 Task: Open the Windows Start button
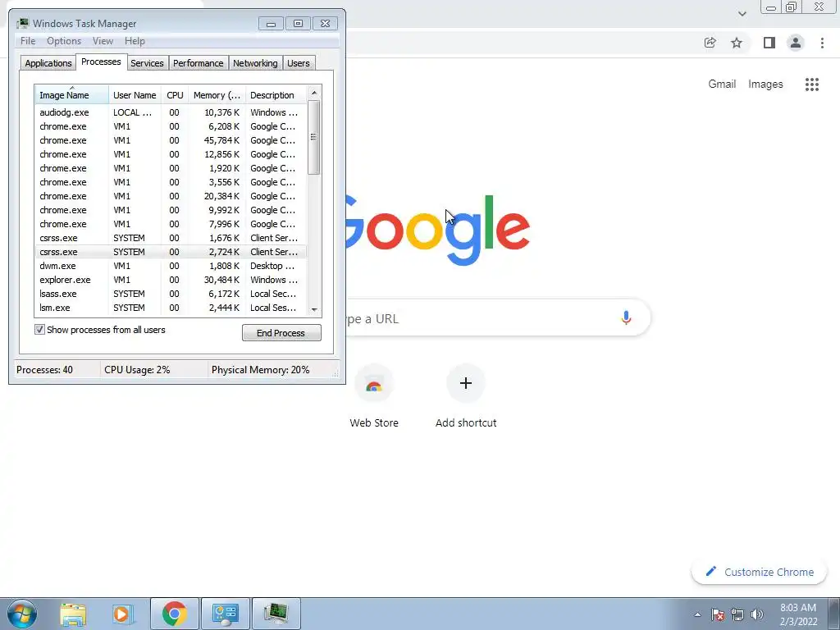(22, 614)
